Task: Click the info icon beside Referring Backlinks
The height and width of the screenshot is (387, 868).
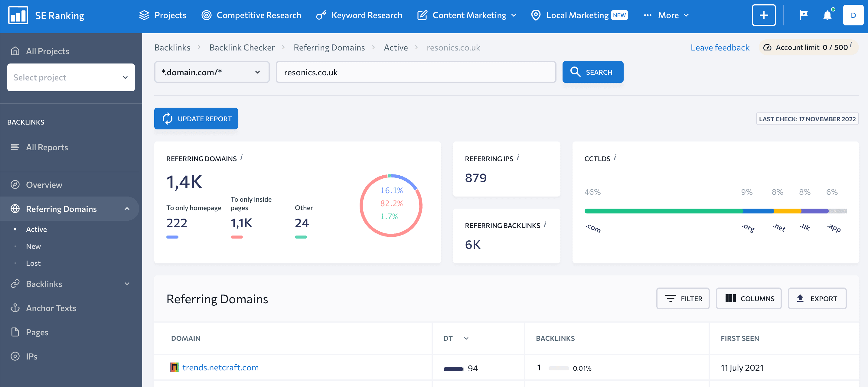Action: pyautogui.click(x=545, y=224)
